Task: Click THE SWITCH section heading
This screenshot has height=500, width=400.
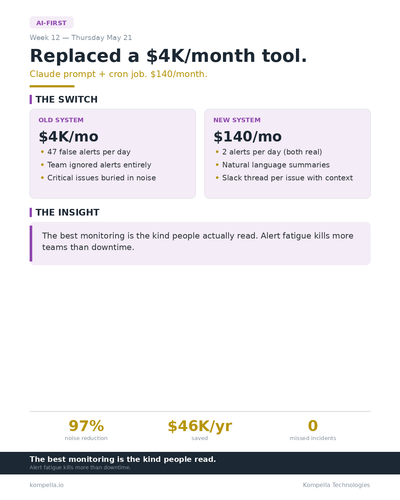Action: [x=66, y=99]
